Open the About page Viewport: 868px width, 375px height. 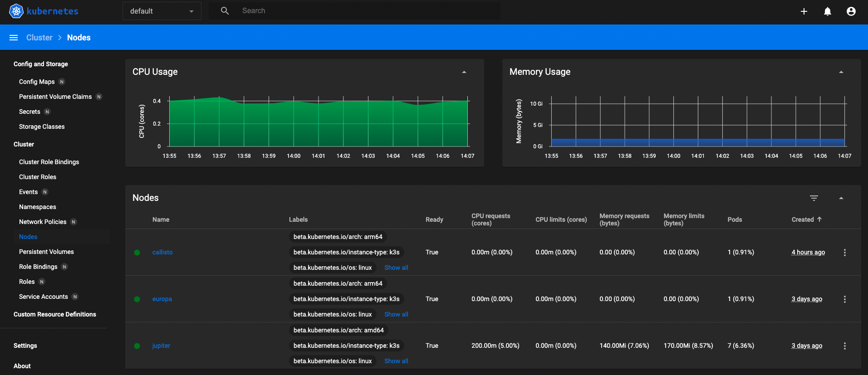click(x=22, y=366)
